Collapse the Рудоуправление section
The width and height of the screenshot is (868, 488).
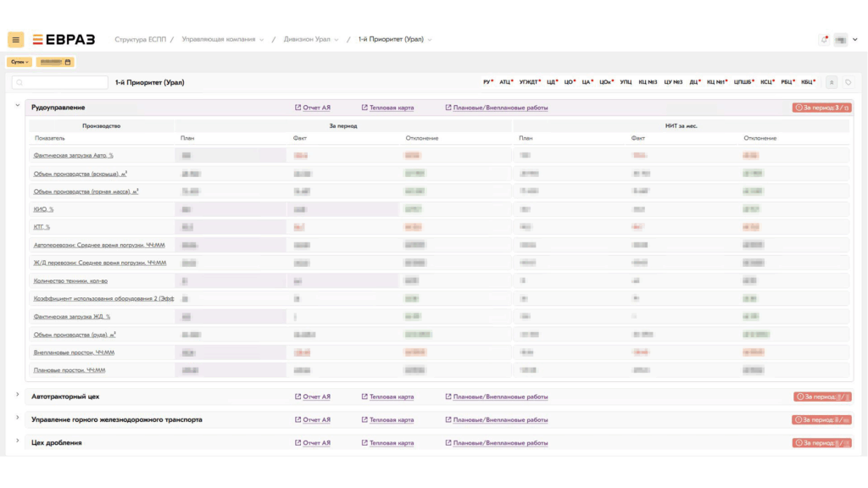coord(17,106)
